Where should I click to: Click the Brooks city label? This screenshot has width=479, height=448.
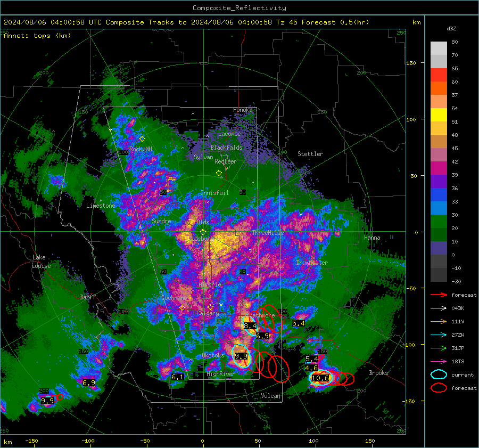(x=378, y=373)
